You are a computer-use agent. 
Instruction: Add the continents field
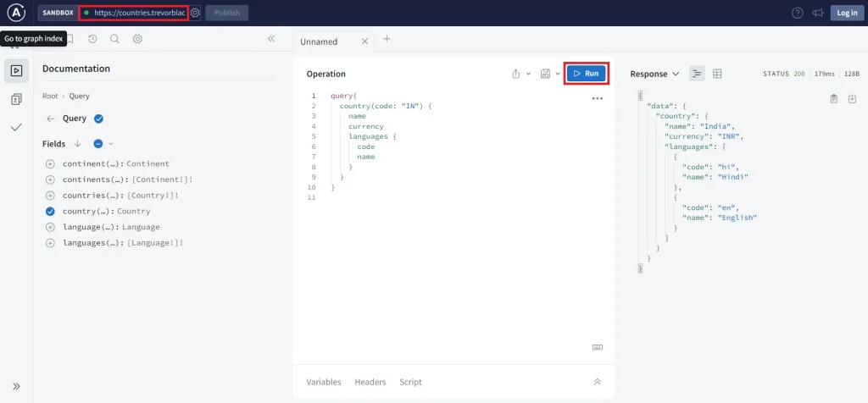tap(50, 179)
